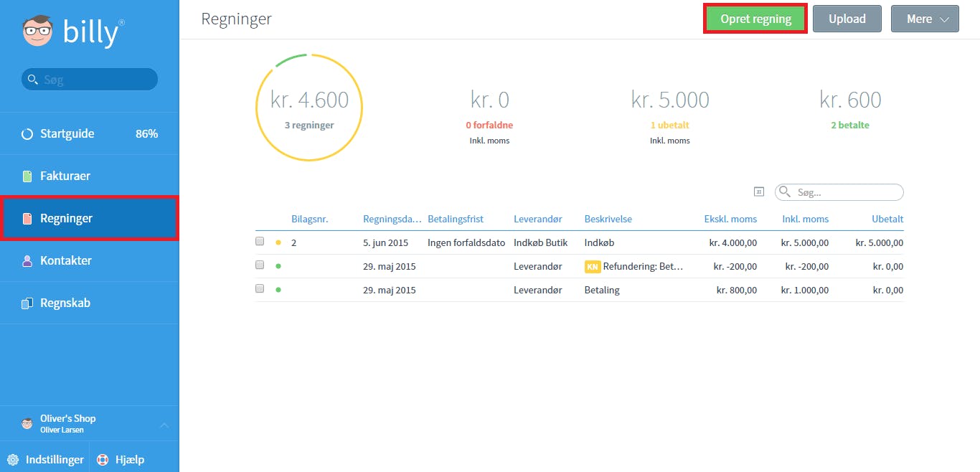Image resolution: width=980 pixels, height=472 pixels.
Task: Sort by Ubetalt column header
Action: [x=887, y=219]
